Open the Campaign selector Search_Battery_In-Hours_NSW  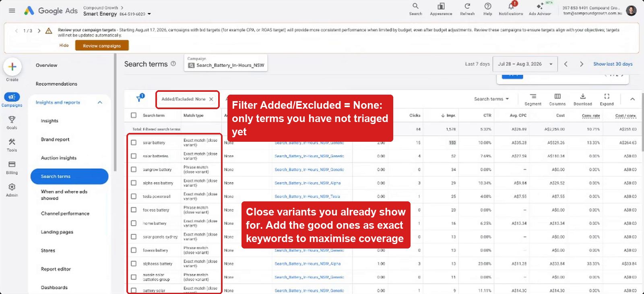click(x=226, y=63)
